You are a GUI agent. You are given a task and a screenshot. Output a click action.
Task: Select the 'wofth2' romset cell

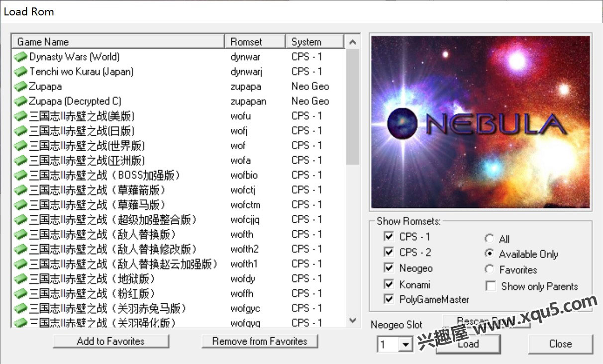tap(244, 250)
